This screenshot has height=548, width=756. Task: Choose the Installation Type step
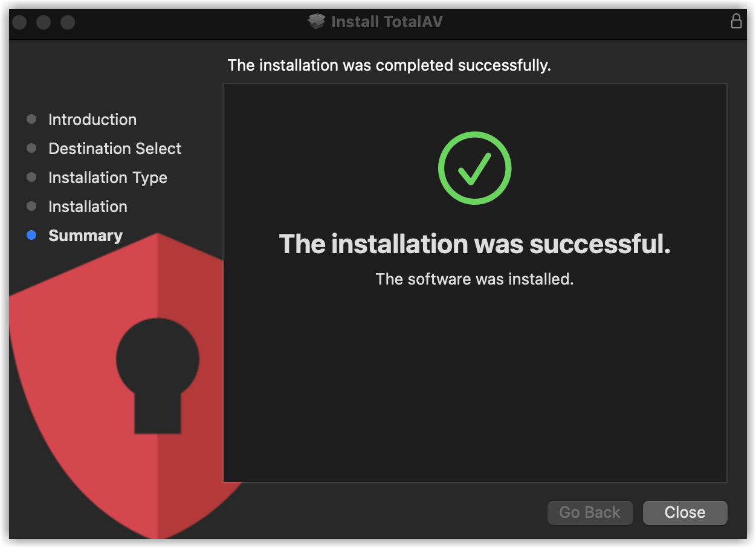click(108, 178)
